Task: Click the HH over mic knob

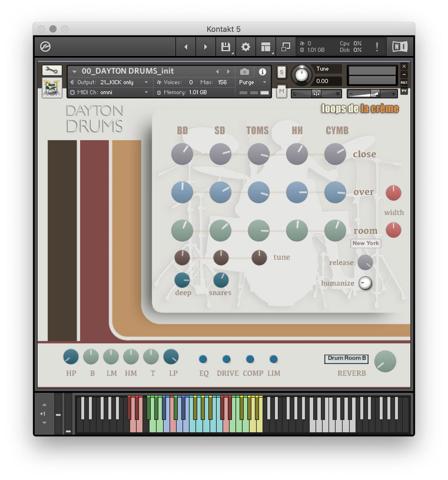Action: pyautogui.click(x=297, y=192)
